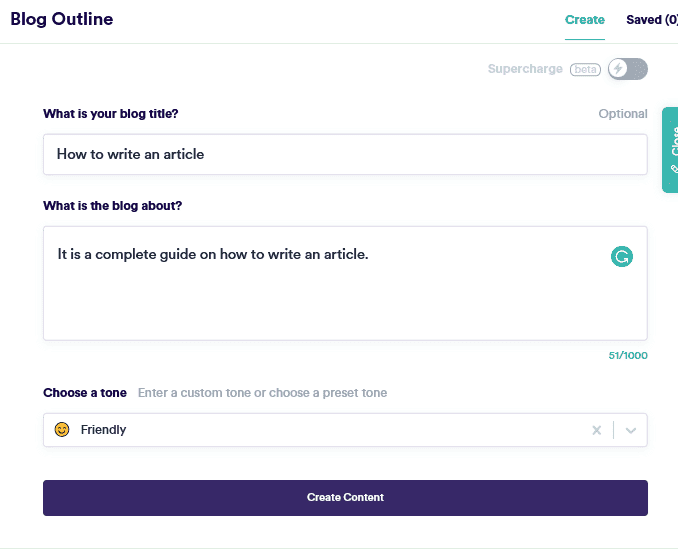Click the smiley emoji beside Friendly

(x=62, y=430)
